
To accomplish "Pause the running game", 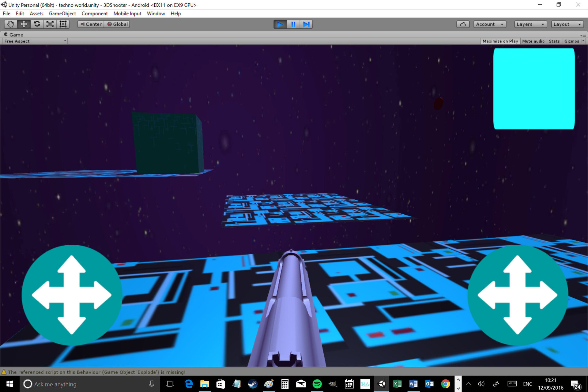I will point(293,24).
